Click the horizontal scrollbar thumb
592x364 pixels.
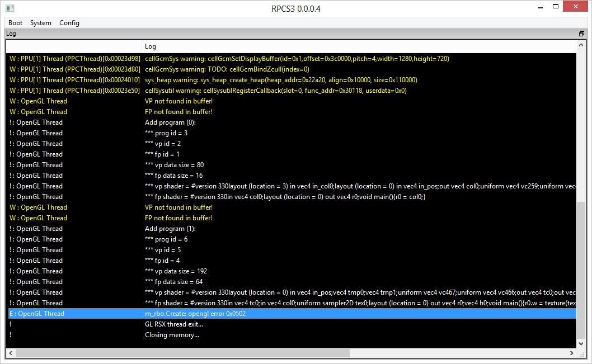[x=182, y=353]
